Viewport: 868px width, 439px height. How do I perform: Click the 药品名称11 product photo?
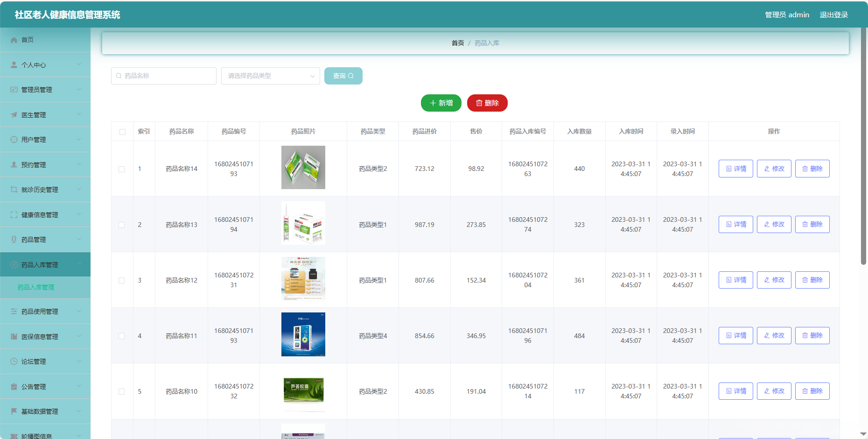pyautogui.click(x=303, y=335)
